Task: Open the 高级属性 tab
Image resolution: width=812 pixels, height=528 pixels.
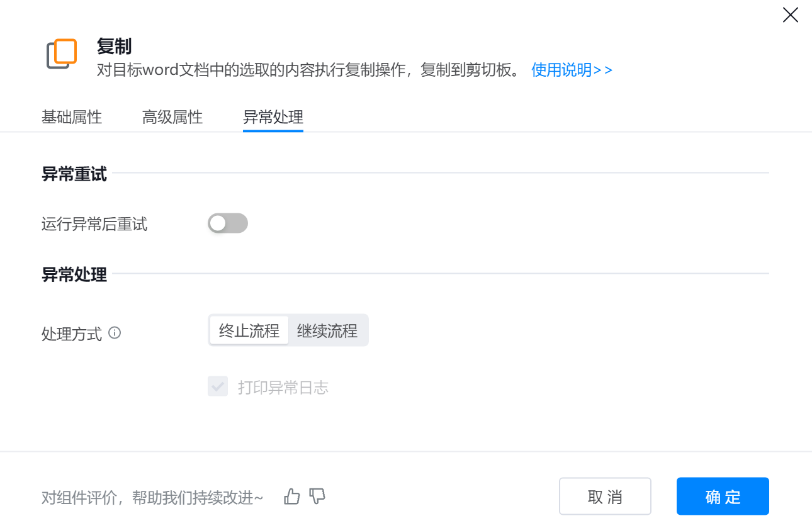Action: pyautogui.click(x=172, y=117)
